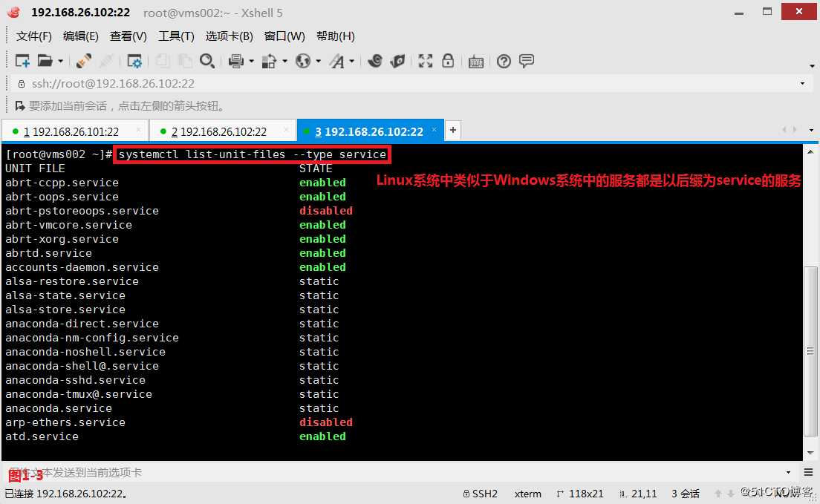Click the 21,11 cursor position indicator

coord(638,494)
